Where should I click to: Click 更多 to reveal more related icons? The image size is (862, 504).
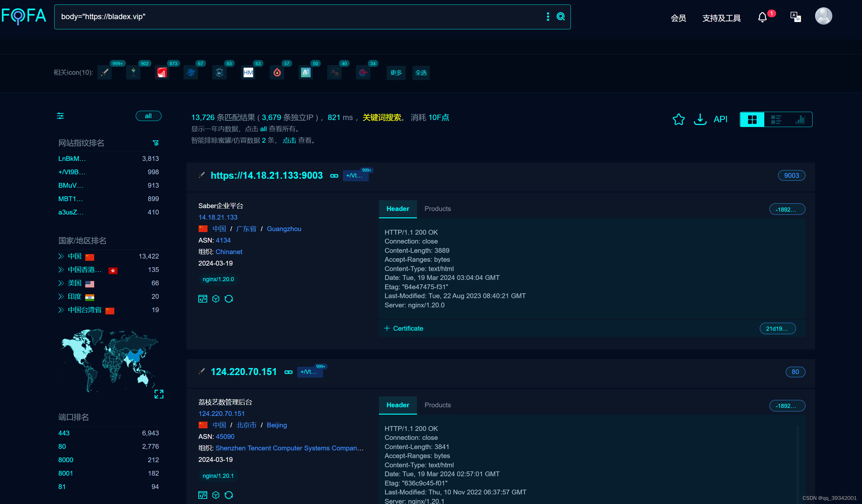[x=396, y=72]
